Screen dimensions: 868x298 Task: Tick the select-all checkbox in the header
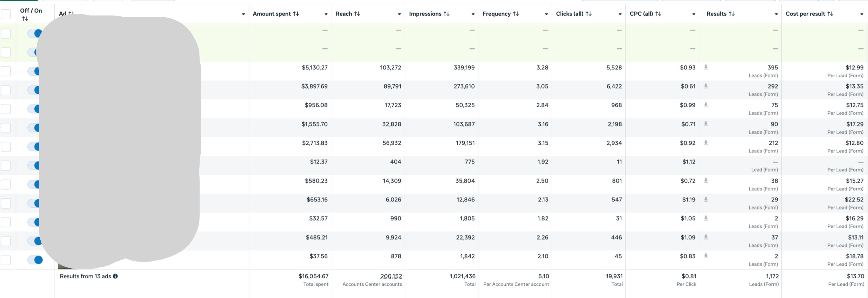pos(6,14)
